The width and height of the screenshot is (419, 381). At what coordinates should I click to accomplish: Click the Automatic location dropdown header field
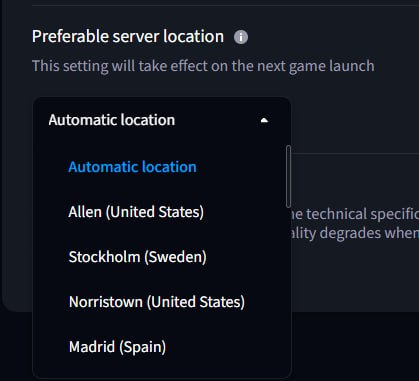click(162, 120)
